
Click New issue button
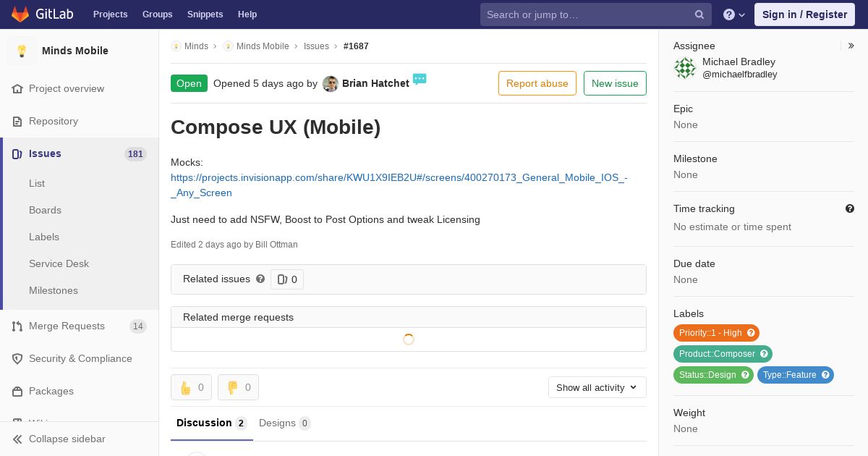point(615,83)
